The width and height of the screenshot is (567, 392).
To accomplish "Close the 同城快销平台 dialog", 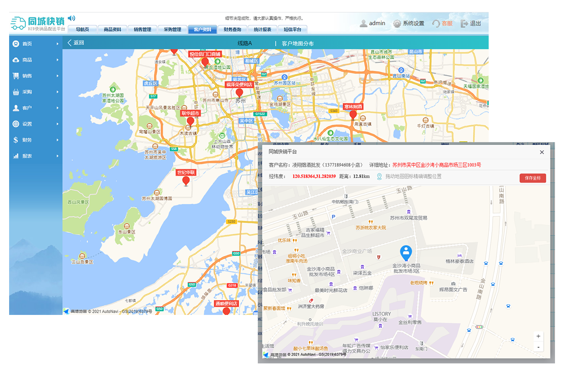I will pos(542,152).
